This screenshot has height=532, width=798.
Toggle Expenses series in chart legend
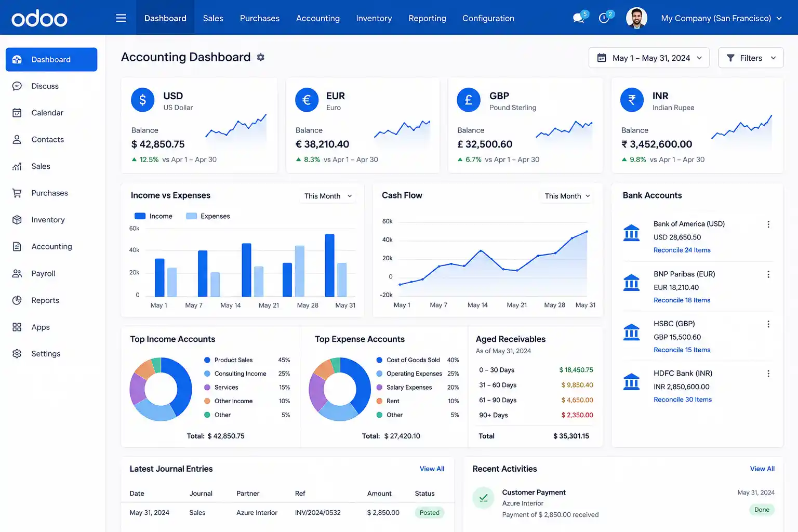208,216
